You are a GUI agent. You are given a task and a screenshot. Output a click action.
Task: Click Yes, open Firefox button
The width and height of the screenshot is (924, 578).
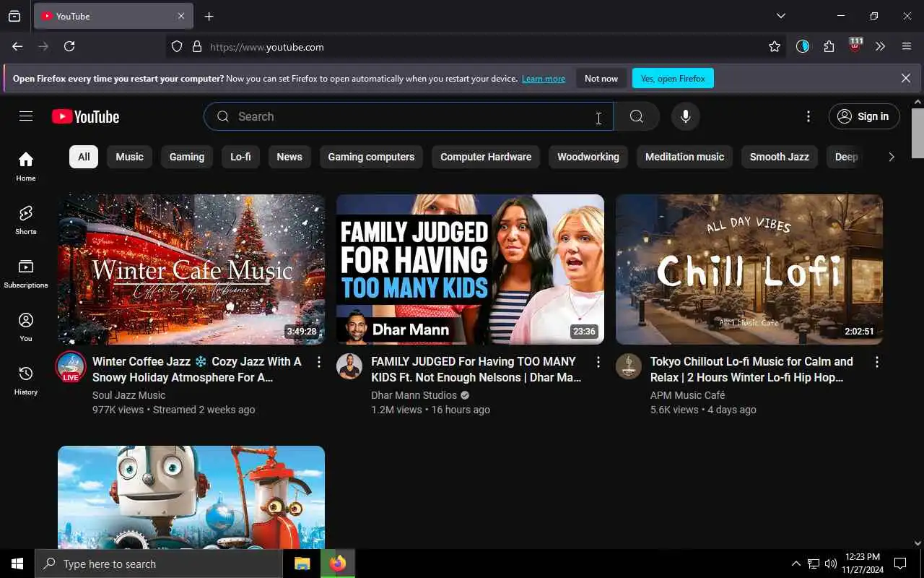(x=673, y=78)
